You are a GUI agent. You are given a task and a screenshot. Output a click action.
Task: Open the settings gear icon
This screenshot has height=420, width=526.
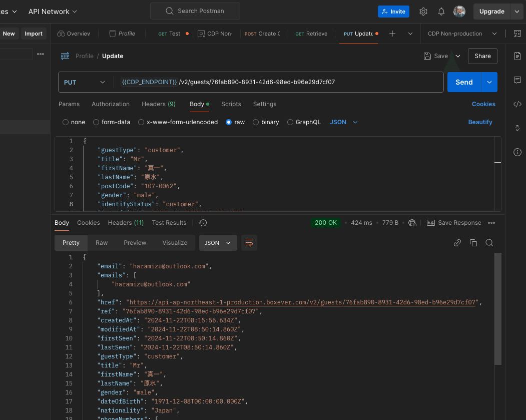pos(423,12)
